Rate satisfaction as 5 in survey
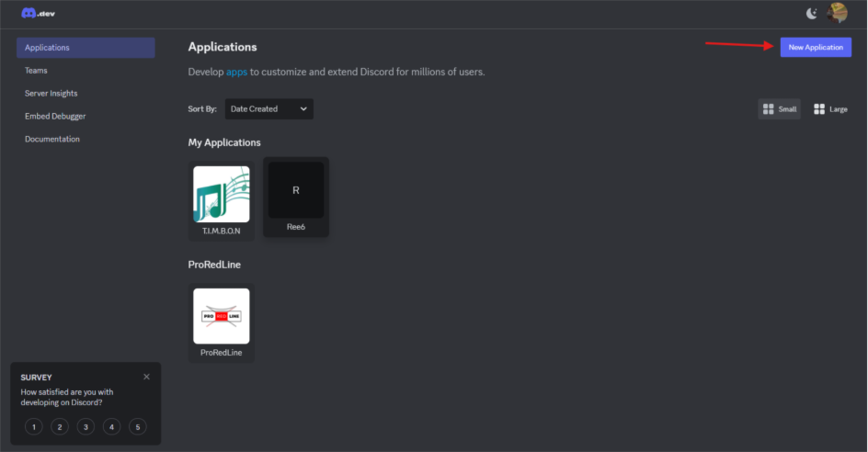Image resolution: width=868 pixels, height=452 pixels. pyautogui.click(x=138, y=426)
